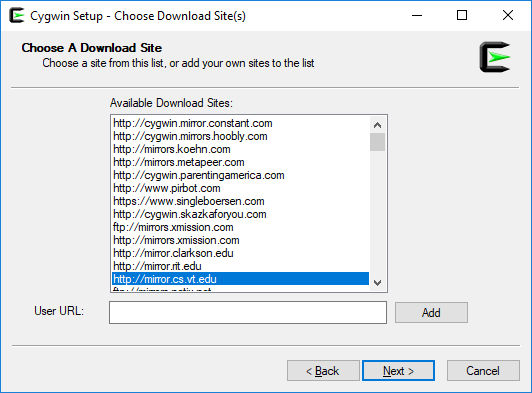
Task: Maximize the Cygwin Setup window
Action: point(462,16)
